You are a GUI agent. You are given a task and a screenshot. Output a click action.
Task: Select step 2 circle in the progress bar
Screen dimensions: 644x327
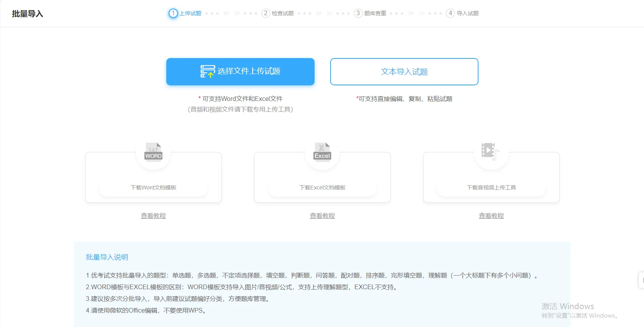266,13
